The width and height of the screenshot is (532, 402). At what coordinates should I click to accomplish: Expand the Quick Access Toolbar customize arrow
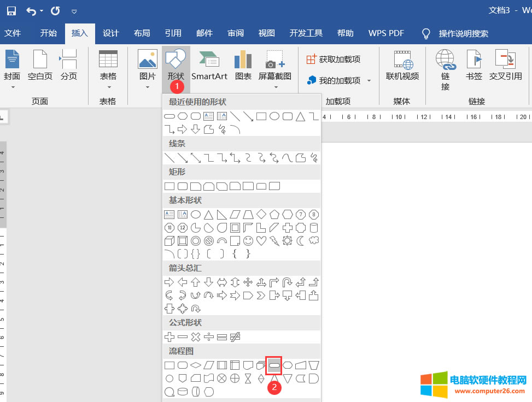point(74,11)
